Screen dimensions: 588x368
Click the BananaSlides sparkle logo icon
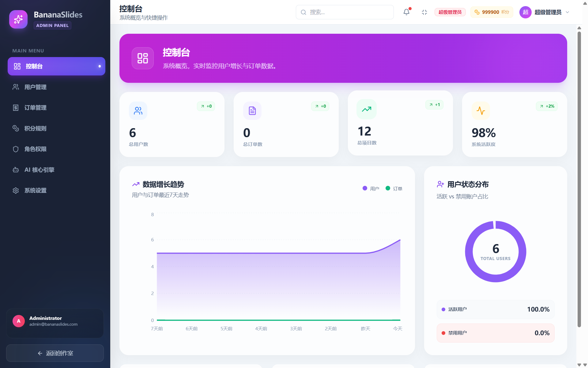tap(18, 19)
